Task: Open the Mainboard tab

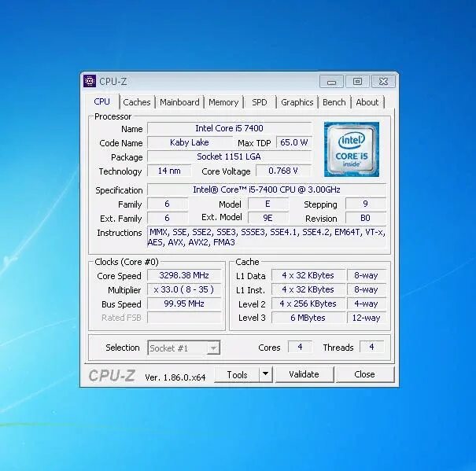Action: tap(179, 102)
